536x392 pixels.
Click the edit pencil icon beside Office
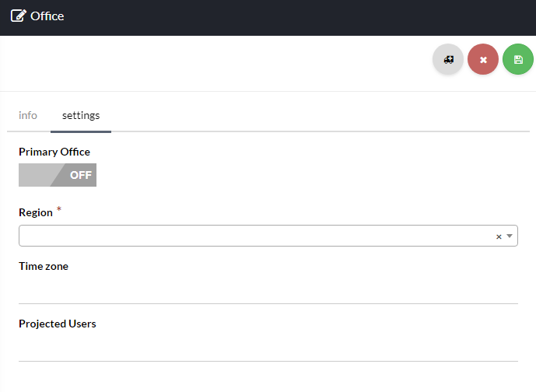pyautogui.click(x=18, y=16)
